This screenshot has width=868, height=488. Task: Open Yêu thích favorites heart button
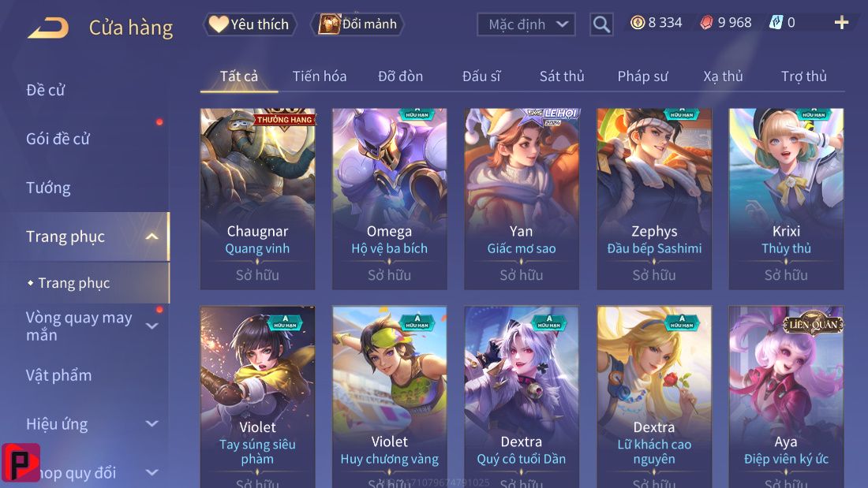249,24
